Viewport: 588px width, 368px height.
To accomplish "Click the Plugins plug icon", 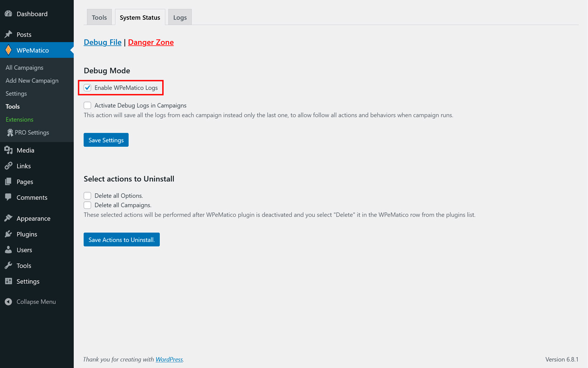I will (8, 234).
